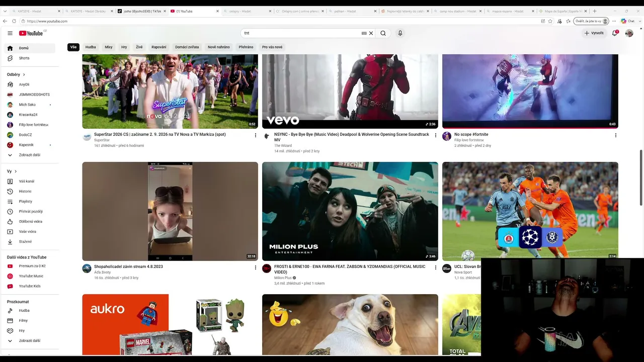The width and height of the screenshot is (644, 362).
Task: Open options menu for SuperStar 2026 video
Action: (256, 135)
